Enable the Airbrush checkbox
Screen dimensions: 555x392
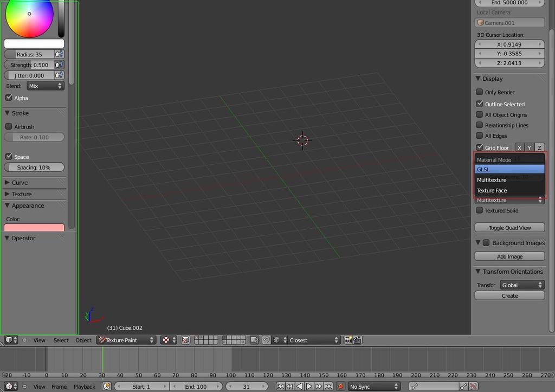coord(9,126)
